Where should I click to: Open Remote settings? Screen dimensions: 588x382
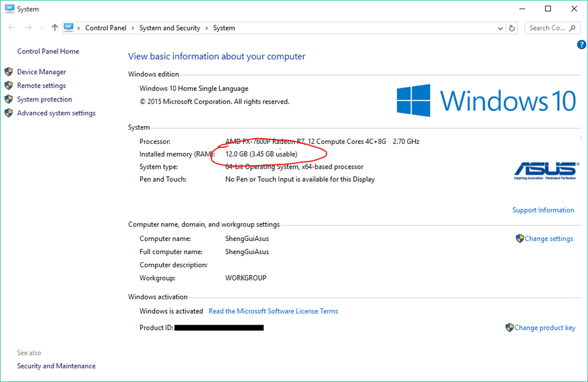41,85
